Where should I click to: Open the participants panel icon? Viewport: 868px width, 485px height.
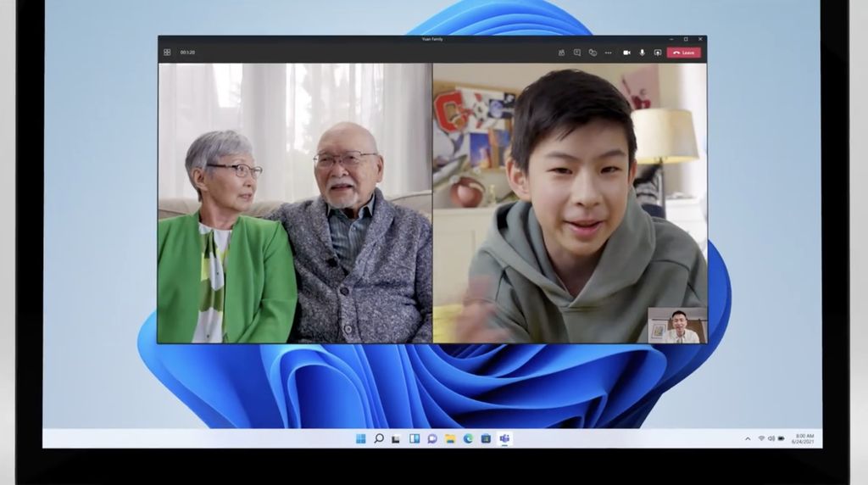(561, 53)
